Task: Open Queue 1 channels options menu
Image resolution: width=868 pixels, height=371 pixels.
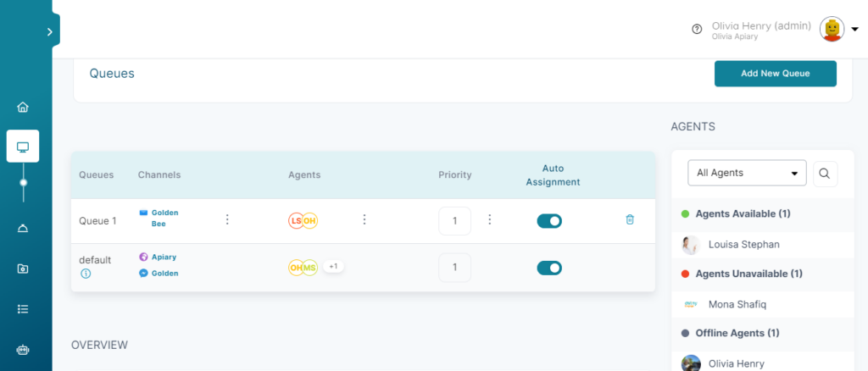Action: click(227, 219)
